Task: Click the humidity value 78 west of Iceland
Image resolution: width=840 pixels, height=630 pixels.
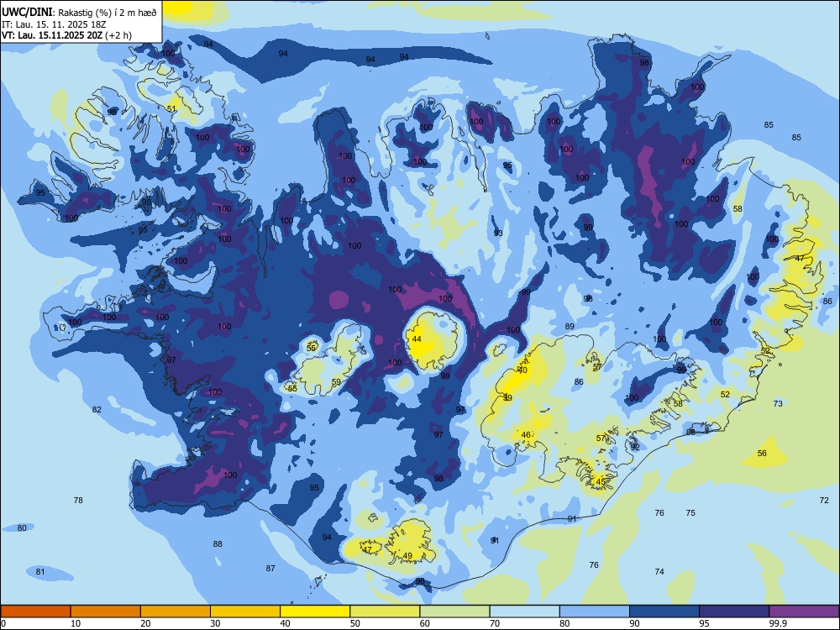Action: point(78,500)
